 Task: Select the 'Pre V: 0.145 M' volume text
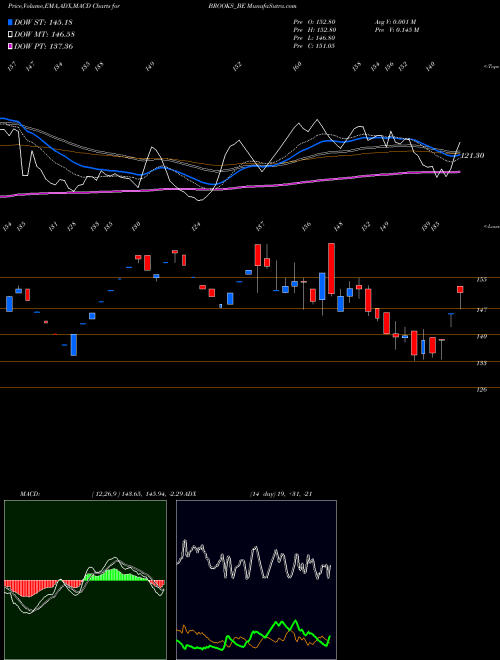(x=397, y=30)
